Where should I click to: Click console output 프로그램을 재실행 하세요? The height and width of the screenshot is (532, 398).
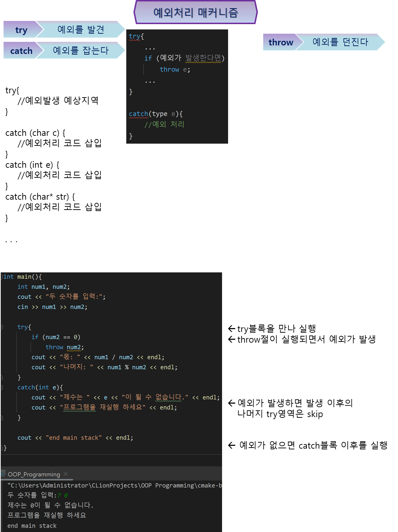click(x=47, y=515)
